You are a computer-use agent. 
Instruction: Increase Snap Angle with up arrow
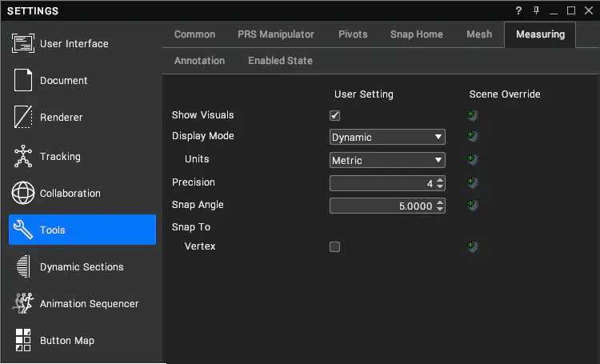pos(440,202)
